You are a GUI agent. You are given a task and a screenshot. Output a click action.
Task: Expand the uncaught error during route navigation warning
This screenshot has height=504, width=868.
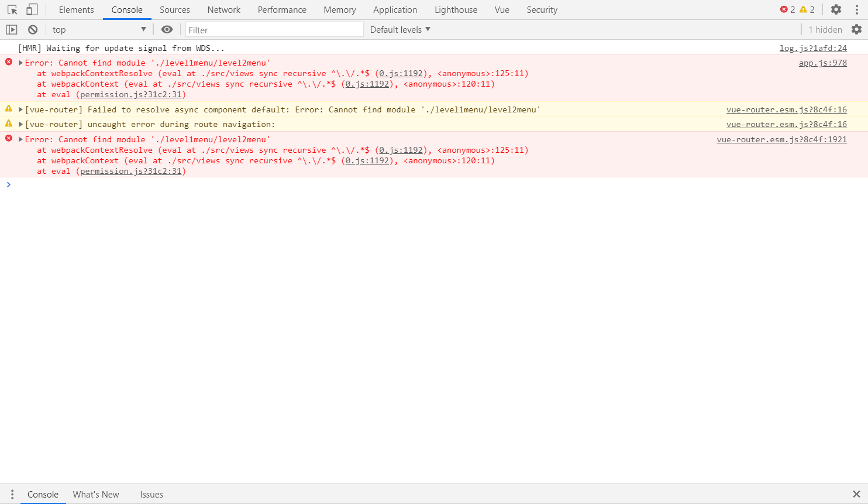coord(21,125)
